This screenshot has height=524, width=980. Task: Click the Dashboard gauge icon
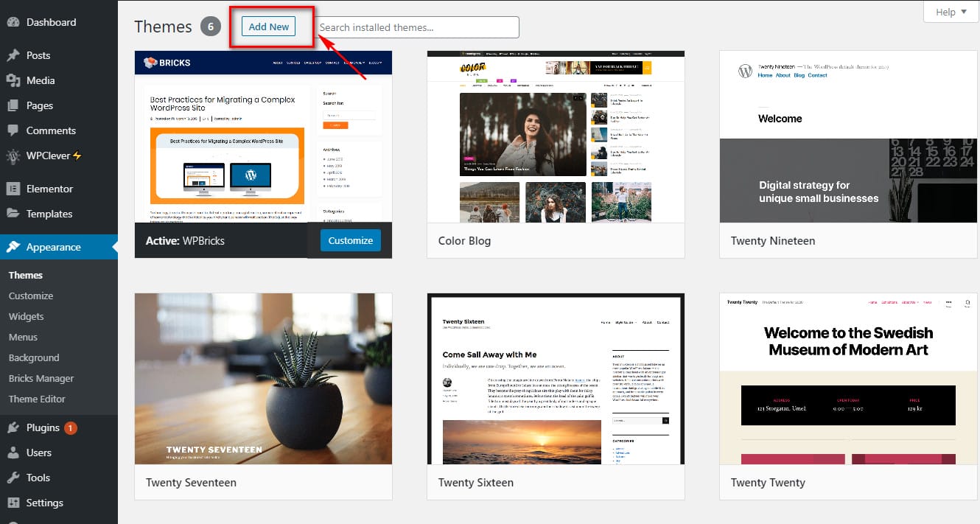(13, 22)
